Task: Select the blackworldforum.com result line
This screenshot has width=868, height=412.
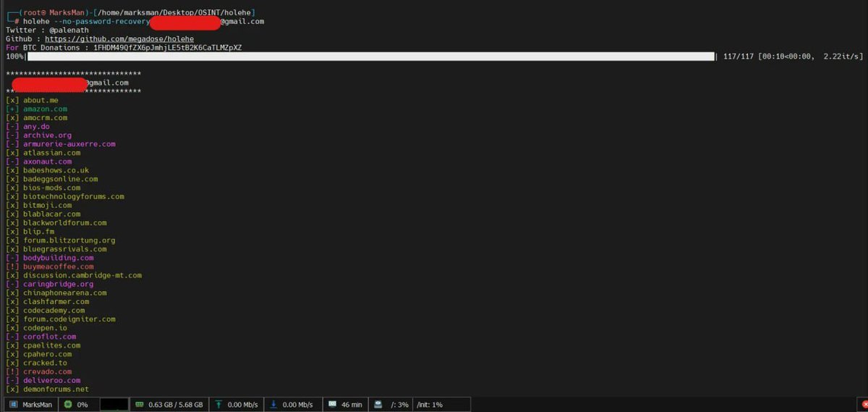Action: point(56,223)
